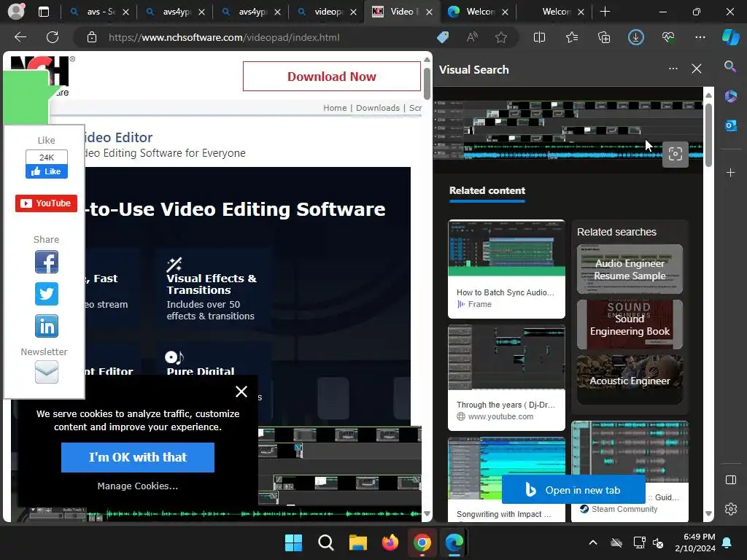Click the browser profile avatar icon
Image resolution: width=747 pixels, height=560 pixels.
16,12
